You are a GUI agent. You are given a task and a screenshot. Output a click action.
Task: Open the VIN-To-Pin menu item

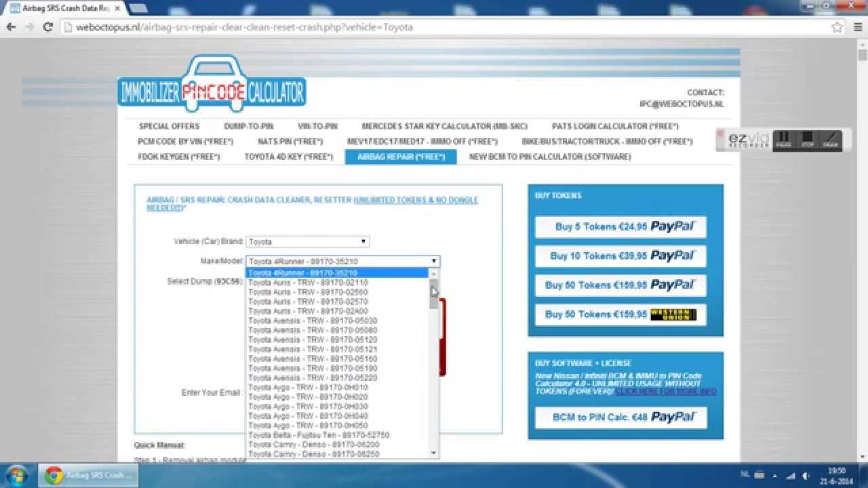(x=317, y=126)
